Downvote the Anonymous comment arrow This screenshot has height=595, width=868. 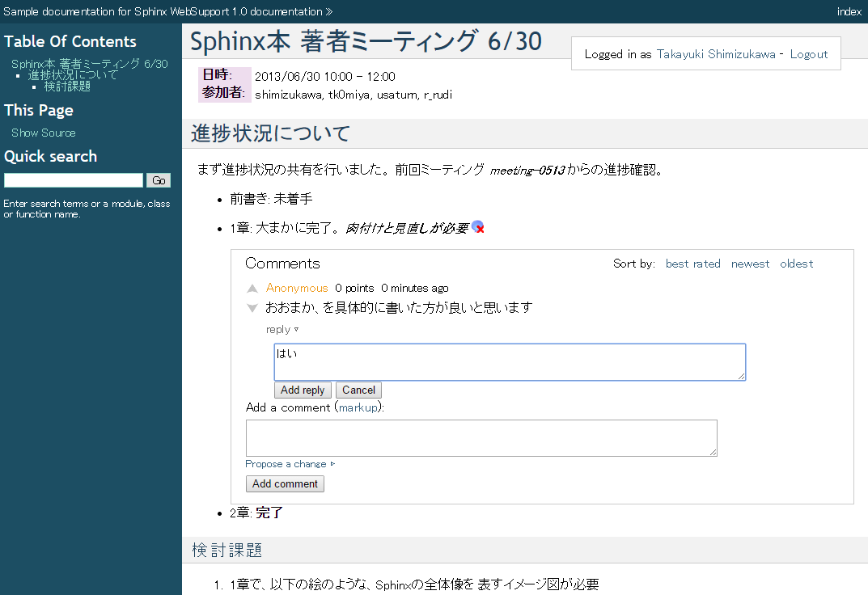pos(252,308)
